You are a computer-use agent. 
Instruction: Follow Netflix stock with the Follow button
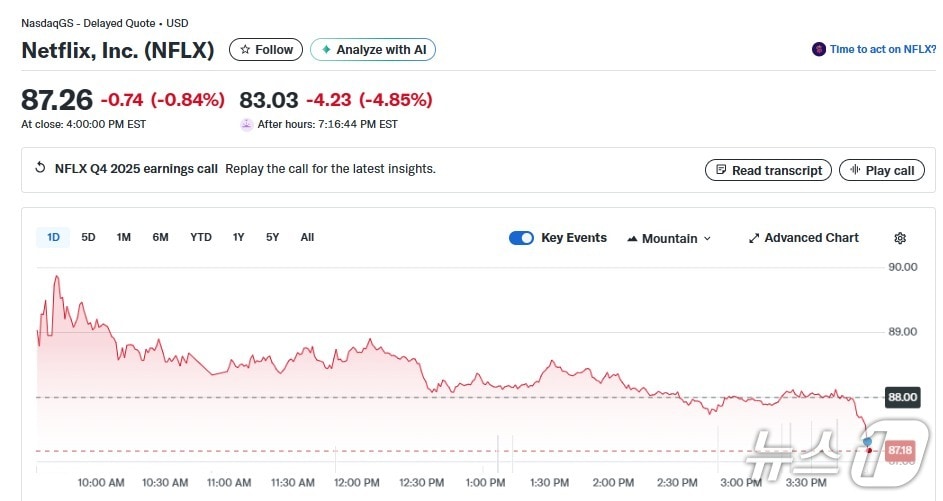tap(266, 49)
